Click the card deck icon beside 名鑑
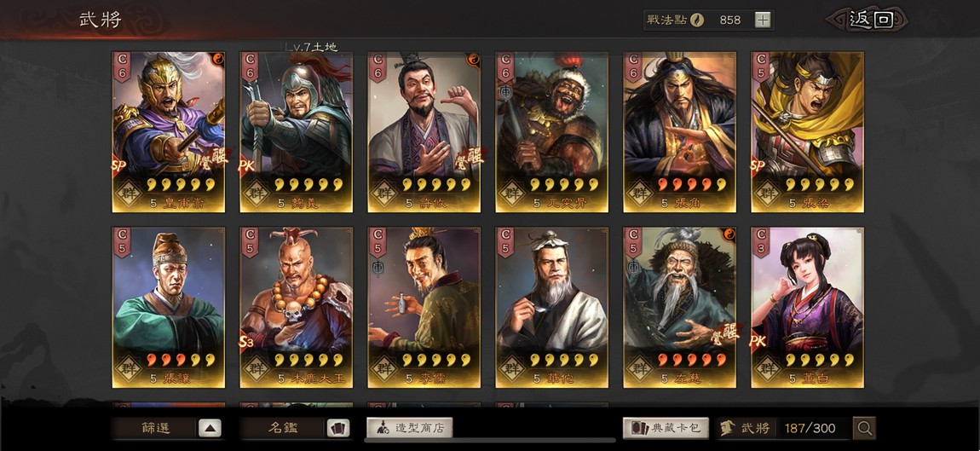The width and height of the screenshot is (980, 451). (x=338, y=429)
